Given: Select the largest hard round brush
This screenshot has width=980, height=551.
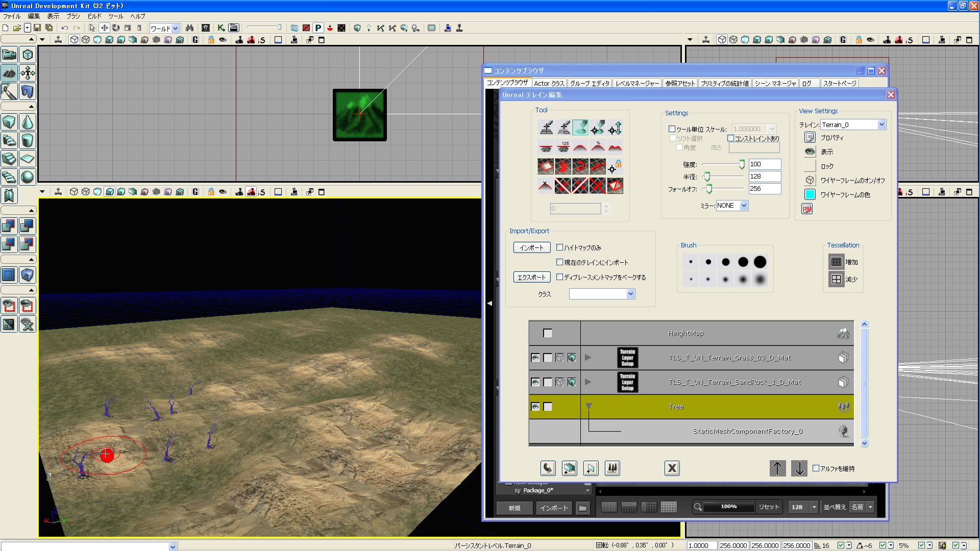Looking at the screenshot, I should point(760,262).
